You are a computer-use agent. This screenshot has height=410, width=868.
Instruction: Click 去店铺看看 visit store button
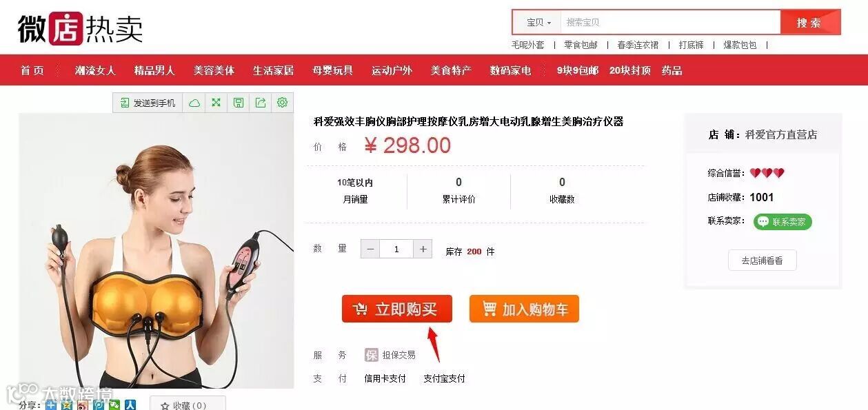tap(762, 260)
